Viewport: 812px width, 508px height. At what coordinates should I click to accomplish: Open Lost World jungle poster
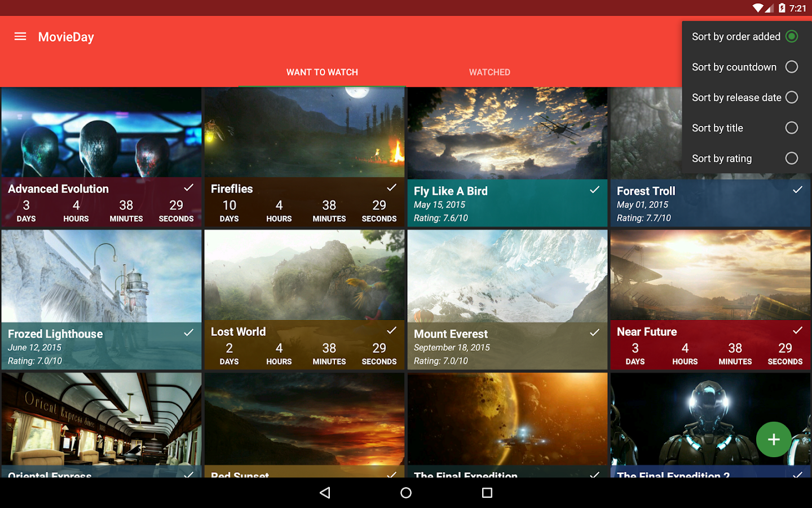(304, 275)
